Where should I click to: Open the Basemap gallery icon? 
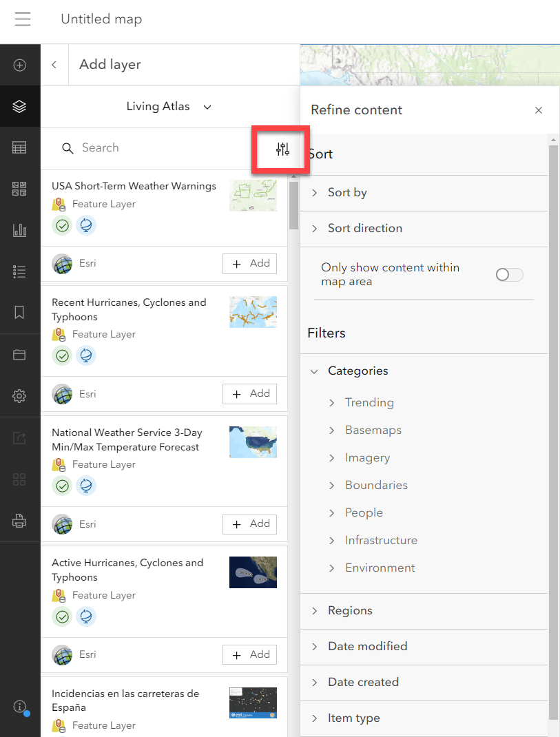(19, 189)
